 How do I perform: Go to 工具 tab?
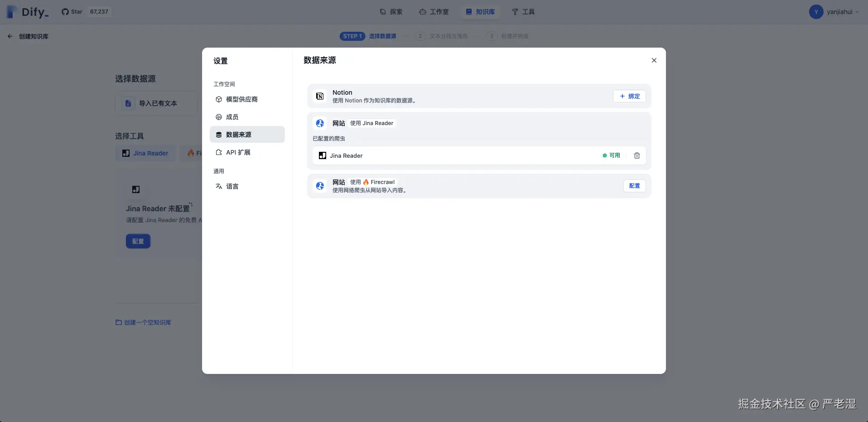tap(523, 12)
